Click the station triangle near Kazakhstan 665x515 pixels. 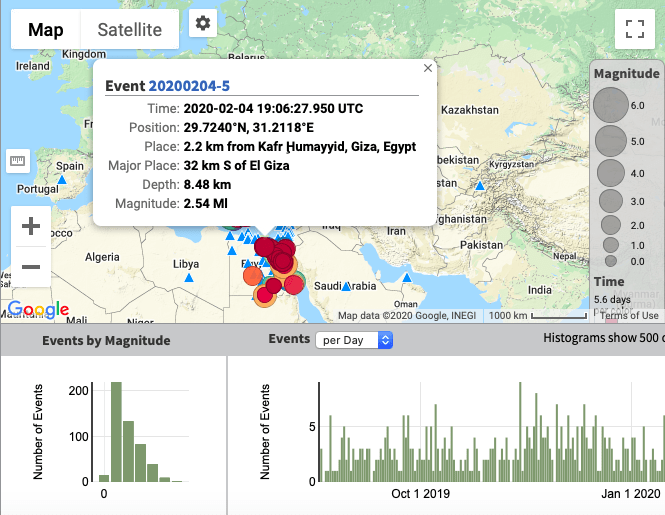481,185
